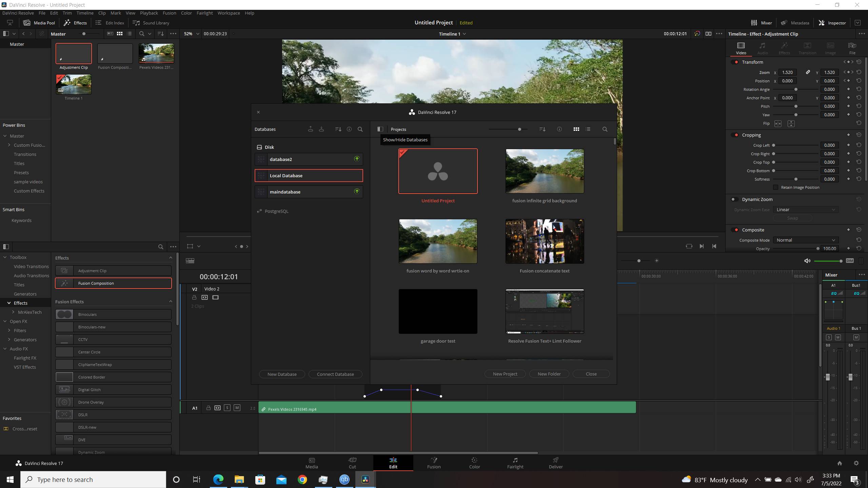The width and height of the screenshot is (868, 488).
Task: Click the New Folder button
Action: click(549, 374)
